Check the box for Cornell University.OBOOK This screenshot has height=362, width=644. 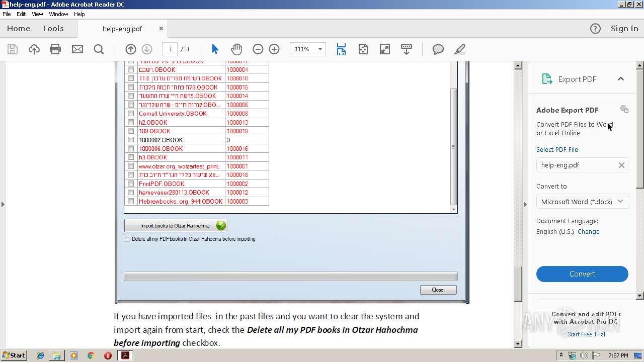[x=131, y=114]
